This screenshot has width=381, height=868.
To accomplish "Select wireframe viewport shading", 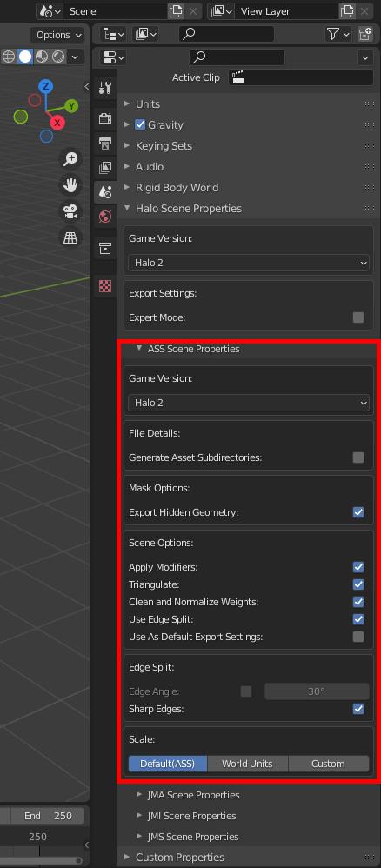I will (x=8, y=57).
